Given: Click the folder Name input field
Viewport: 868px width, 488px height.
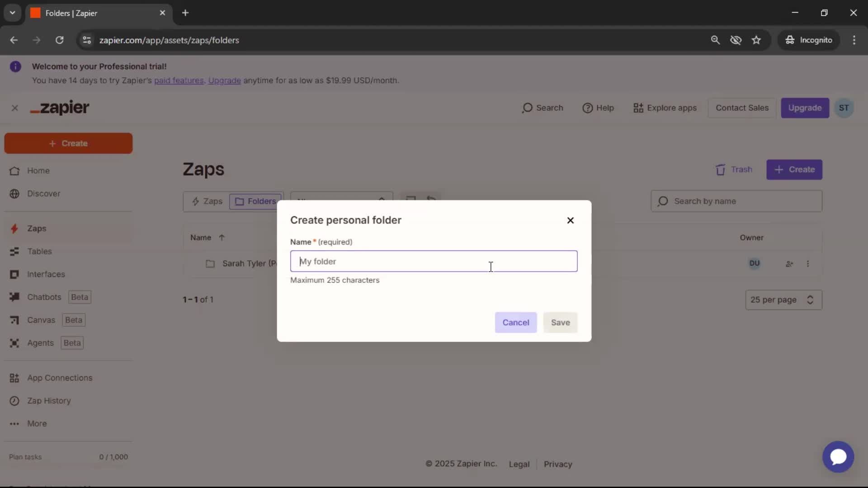Looking at the screenshot, I should [434, 261].
